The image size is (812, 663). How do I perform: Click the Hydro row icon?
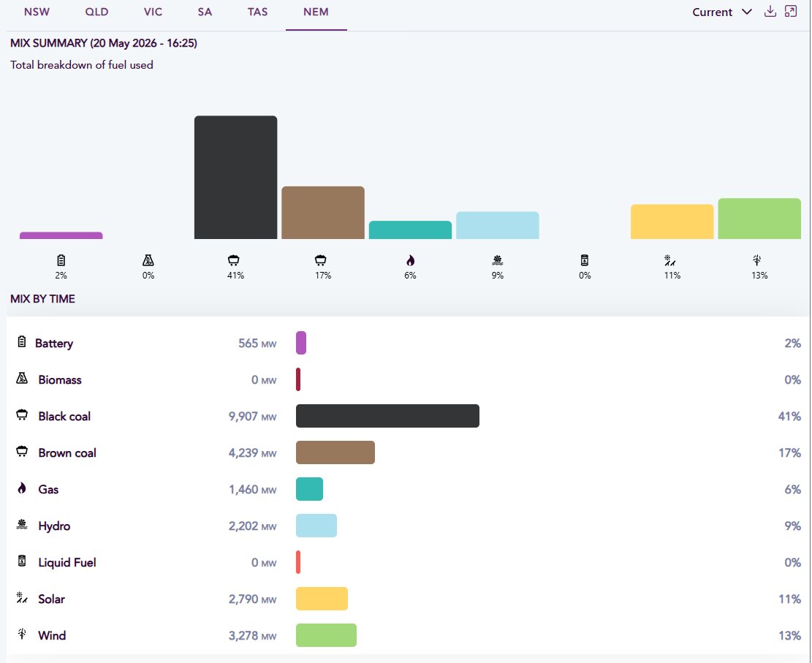[22, 524]
